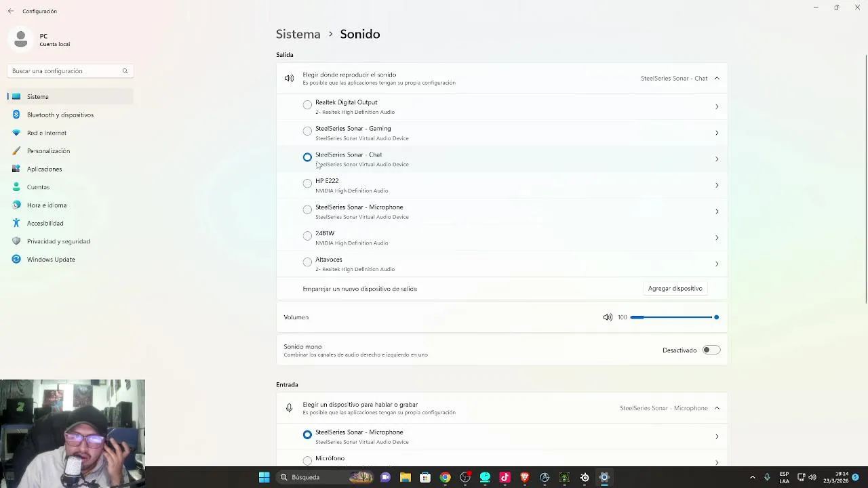Viewport: 868px width, 488px height.
Task: Open Privacidad y seguridad settings
Action: click(71, 241)
